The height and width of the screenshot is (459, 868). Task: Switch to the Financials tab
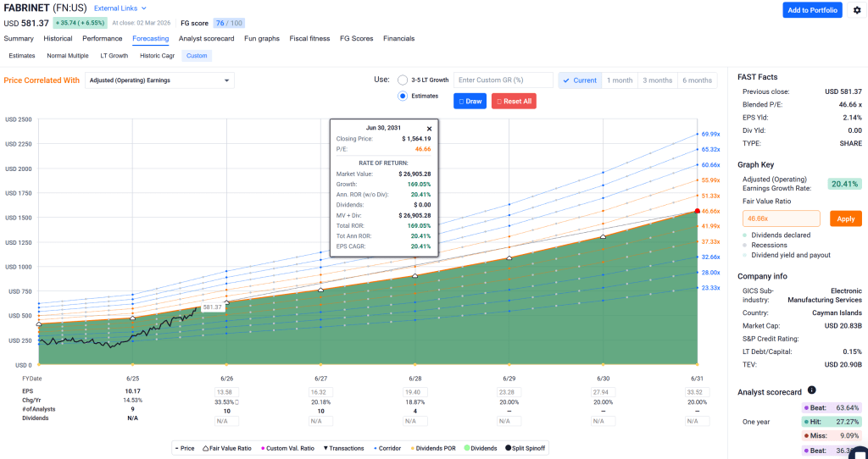click(x=398, y=38)
